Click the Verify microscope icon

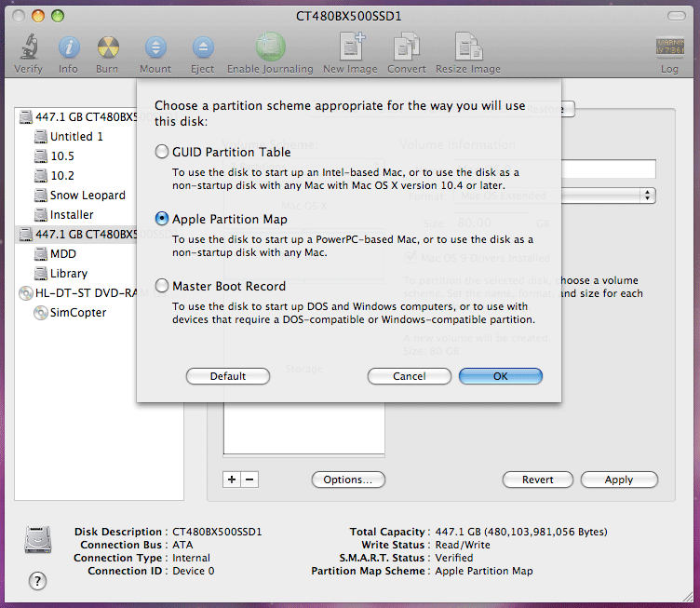[x=29, y=47]
